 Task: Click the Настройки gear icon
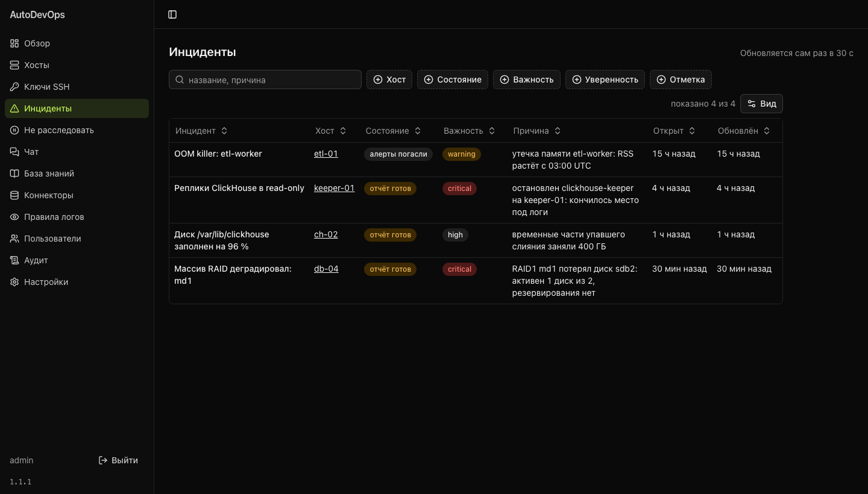click(14, 282)
